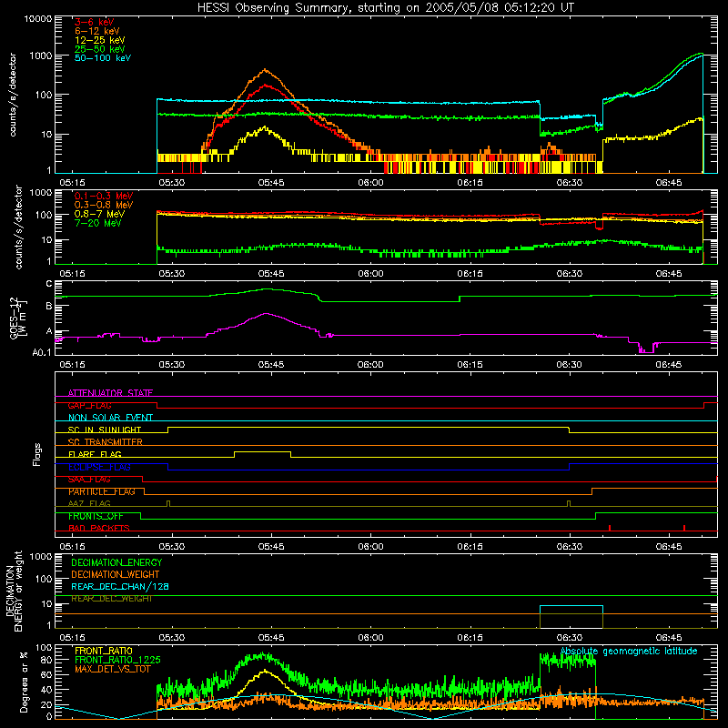The image size is (728, 728).
Task: Click the 12-25 keV yellow curve peak
Action: tap(265, 126)
